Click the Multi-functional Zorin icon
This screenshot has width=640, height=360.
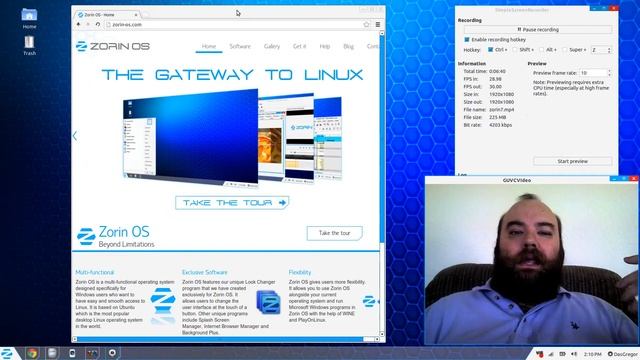click(163, 301)
